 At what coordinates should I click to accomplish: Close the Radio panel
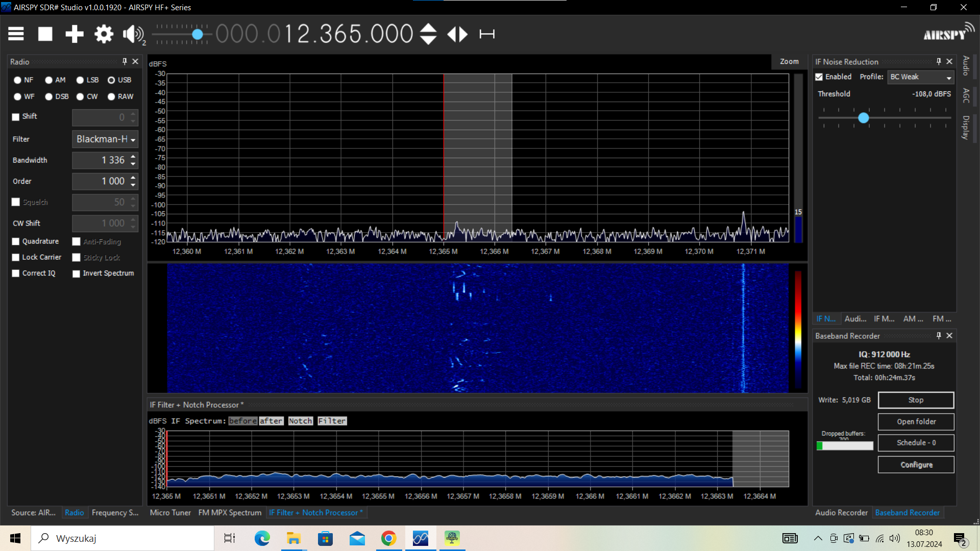[x=135, y=61]
